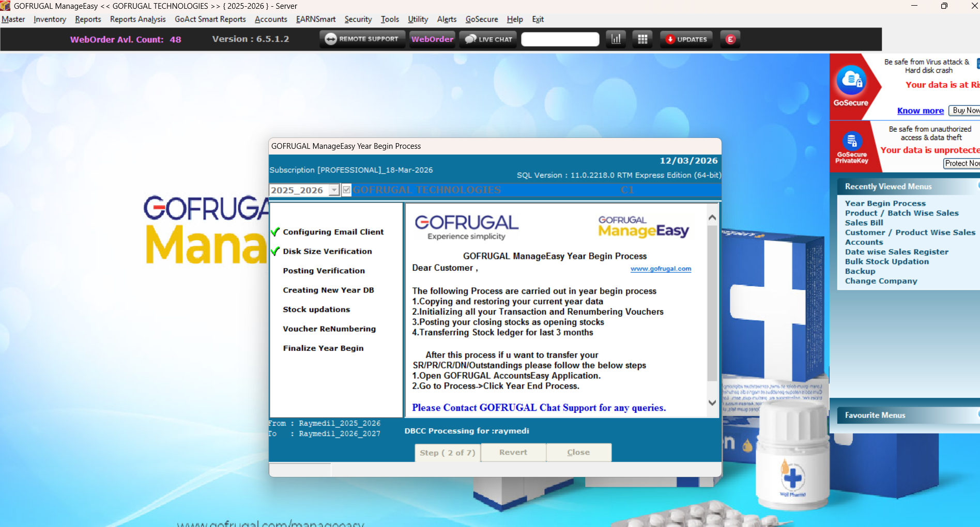Click the toolbar search input box
The height and width of the screenshot is (527, 980).
(560, 39)
